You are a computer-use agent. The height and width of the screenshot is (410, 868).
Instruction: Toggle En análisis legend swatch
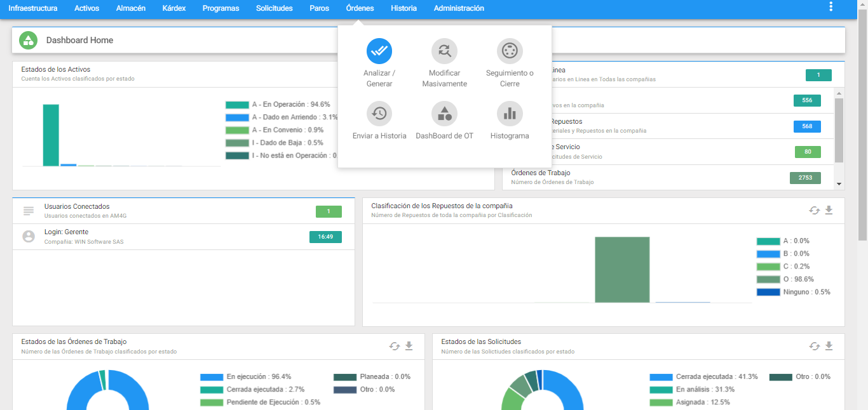[x=661, y=390]
